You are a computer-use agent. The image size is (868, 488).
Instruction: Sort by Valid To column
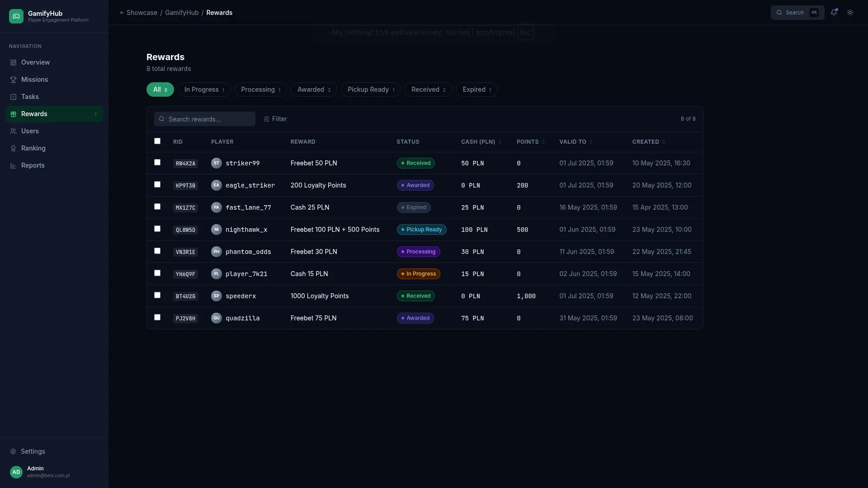click(x=576, y=142)
